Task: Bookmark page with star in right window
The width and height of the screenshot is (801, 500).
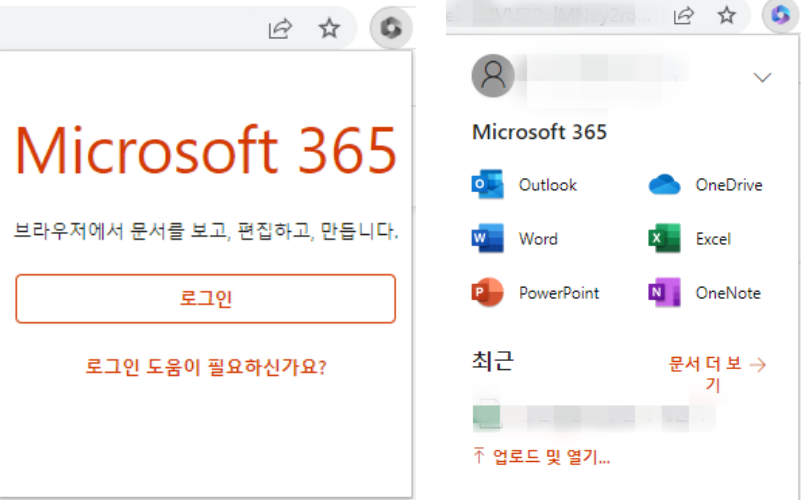Action: click(726, 15)
